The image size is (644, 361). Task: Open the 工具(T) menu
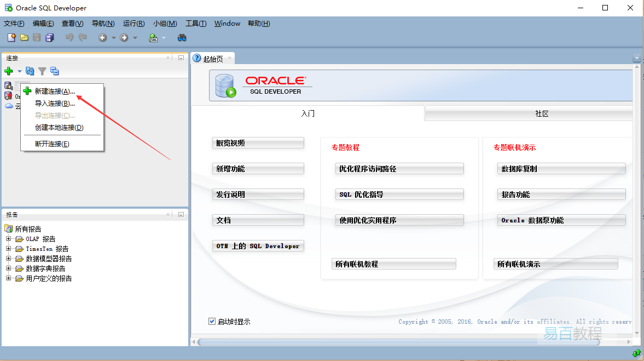point(196,24)
